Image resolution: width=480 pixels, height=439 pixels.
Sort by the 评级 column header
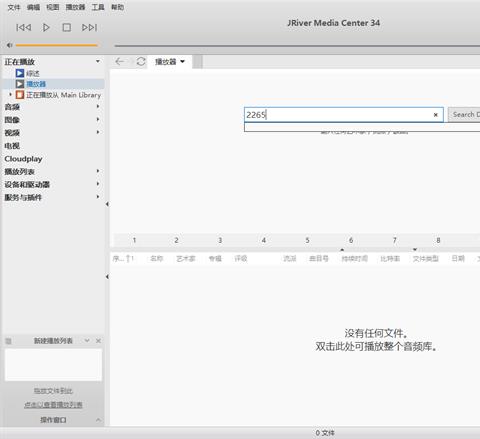pos(241,259)
